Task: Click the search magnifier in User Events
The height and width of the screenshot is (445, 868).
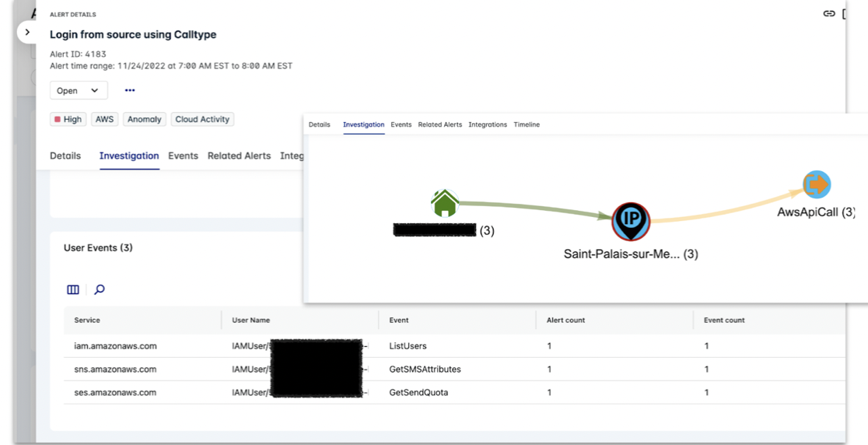Action: coord(100,289)
